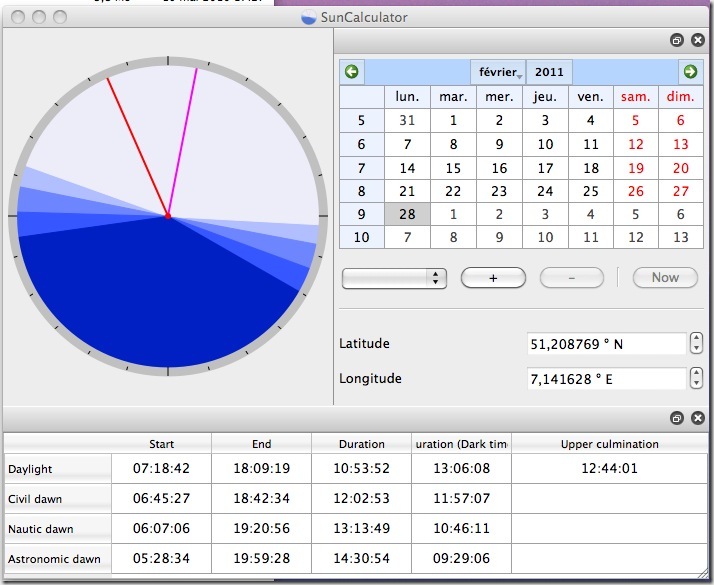Click the Duration column header
Screen dimensions: 714x585
coord(362,444)
